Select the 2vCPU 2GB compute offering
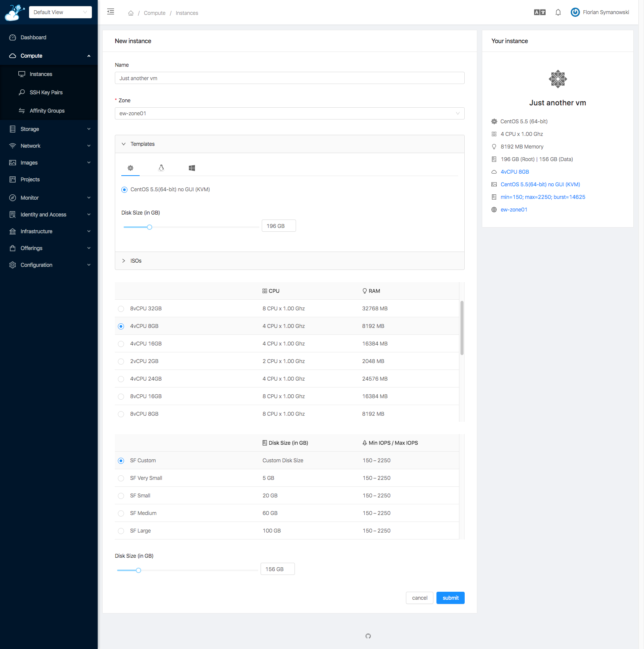Viewport: 644px width, 649px height. click(121, 362)
